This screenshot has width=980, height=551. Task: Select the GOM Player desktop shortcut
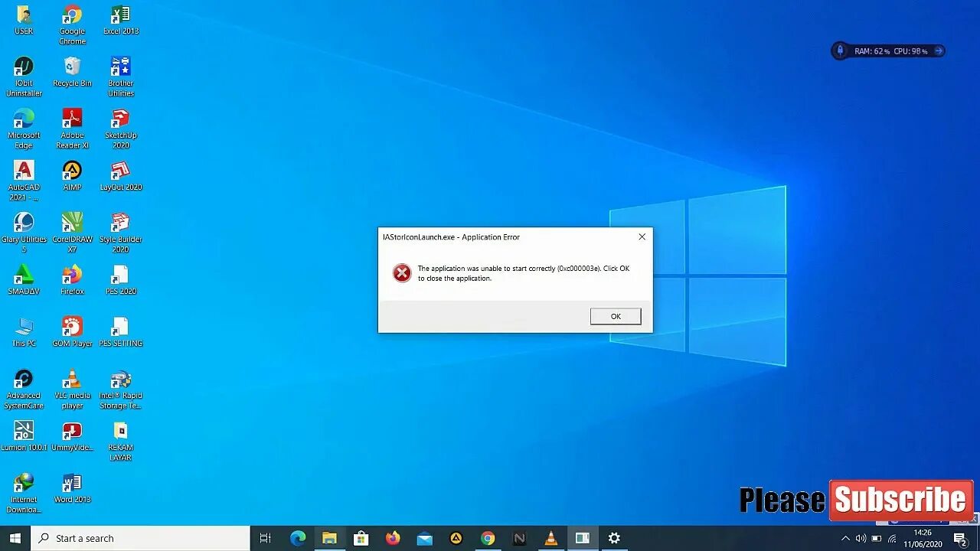click(x=72, y=333)
